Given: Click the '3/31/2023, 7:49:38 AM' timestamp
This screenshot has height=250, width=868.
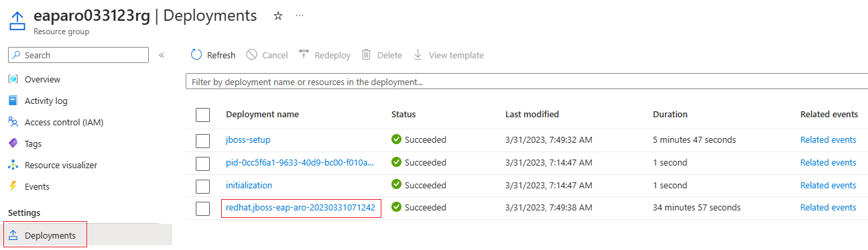Looking at the screenshot, I should point(549,208).
